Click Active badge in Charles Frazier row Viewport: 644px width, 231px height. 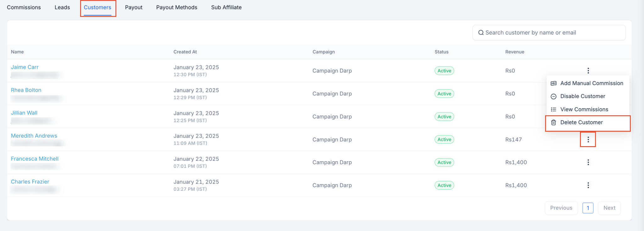click(444, 185)
